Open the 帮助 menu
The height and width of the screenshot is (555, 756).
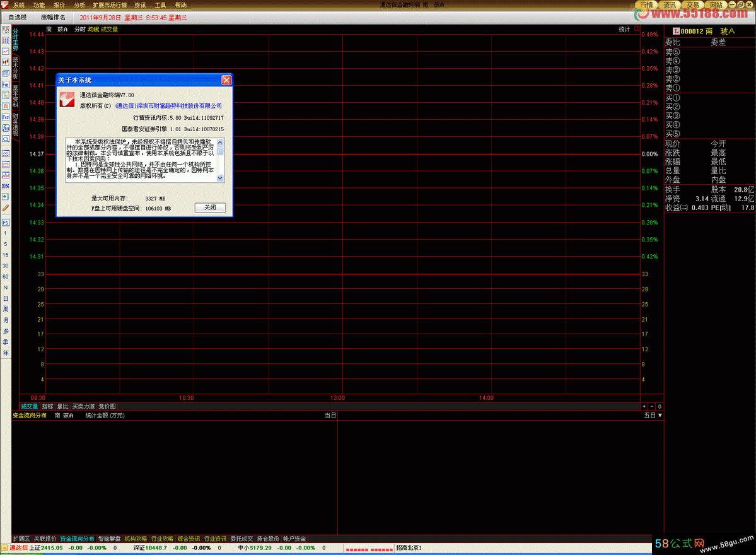[x=181, y=5]
